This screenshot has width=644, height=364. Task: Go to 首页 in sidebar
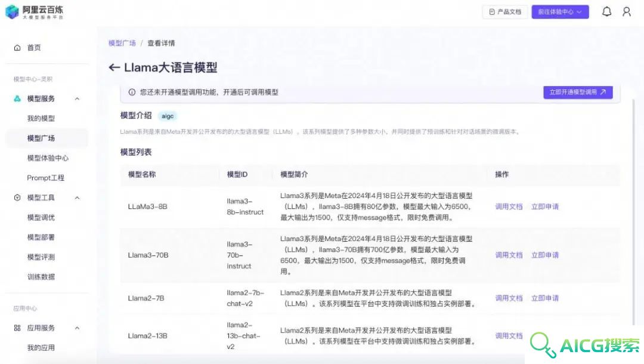tap(34, 48)
